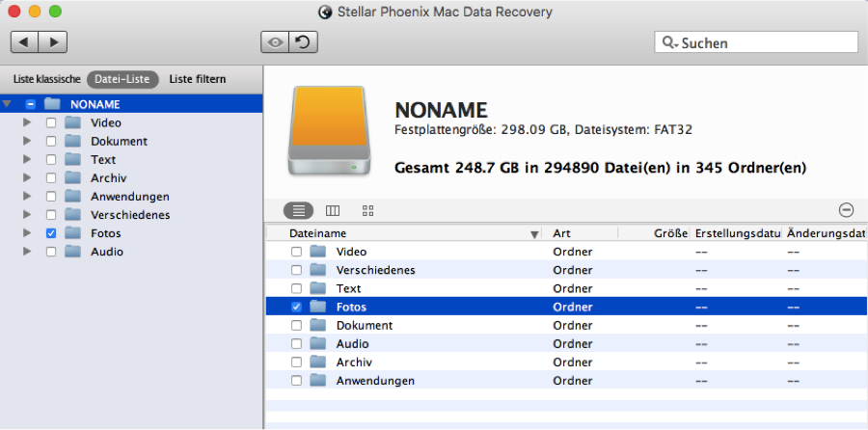Select the Datei-Liste tab
This screenshot has height=430, width=868.
click(x=122, y=79)
